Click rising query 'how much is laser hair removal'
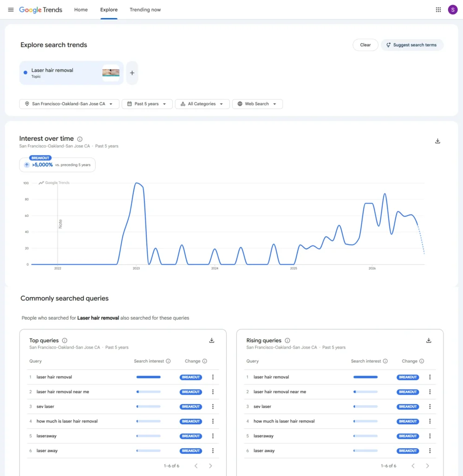 284,421
